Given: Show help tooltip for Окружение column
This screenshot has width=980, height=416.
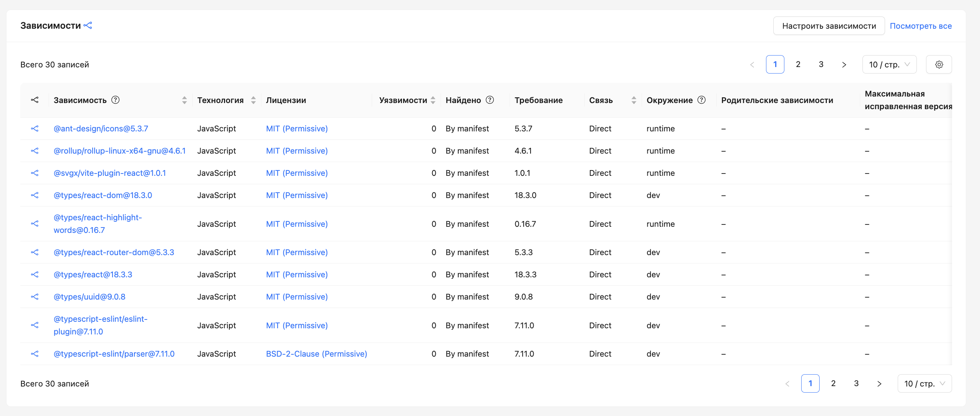Looking at the screenshot, I should coord(702,100).
